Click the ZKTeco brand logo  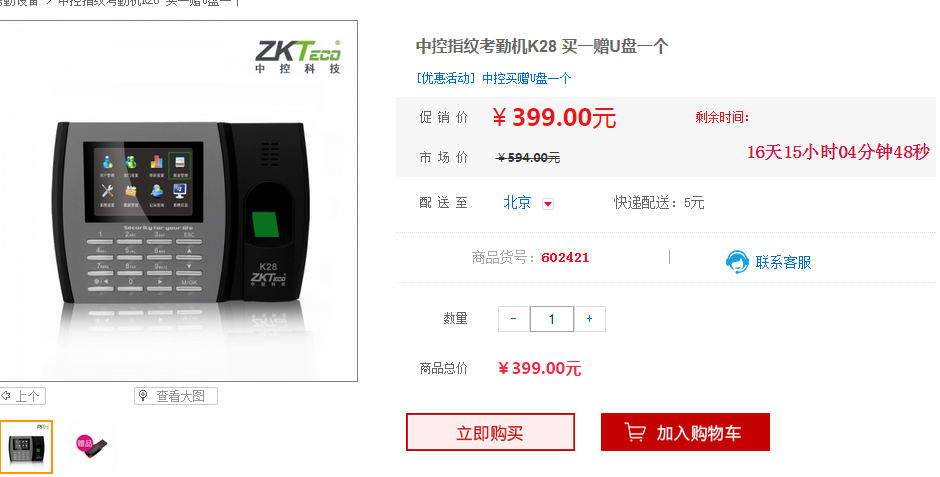[x=298, y=56]
